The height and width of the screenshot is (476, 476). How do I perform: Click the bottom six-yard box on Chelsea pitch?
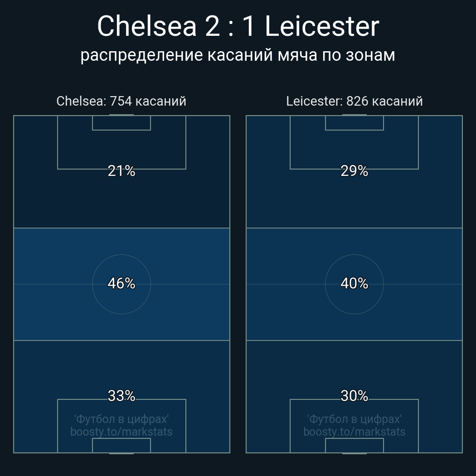click(121, 445)
